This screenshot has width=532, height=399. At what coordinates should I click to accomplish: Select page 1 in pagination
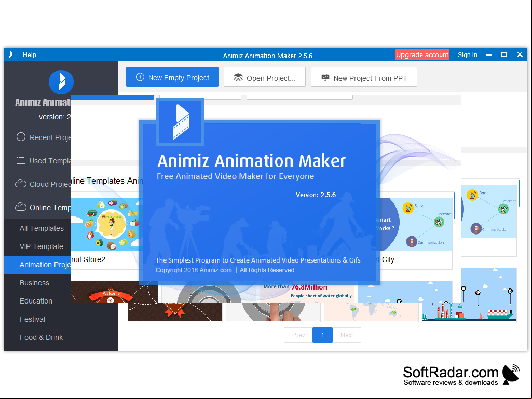322,335
